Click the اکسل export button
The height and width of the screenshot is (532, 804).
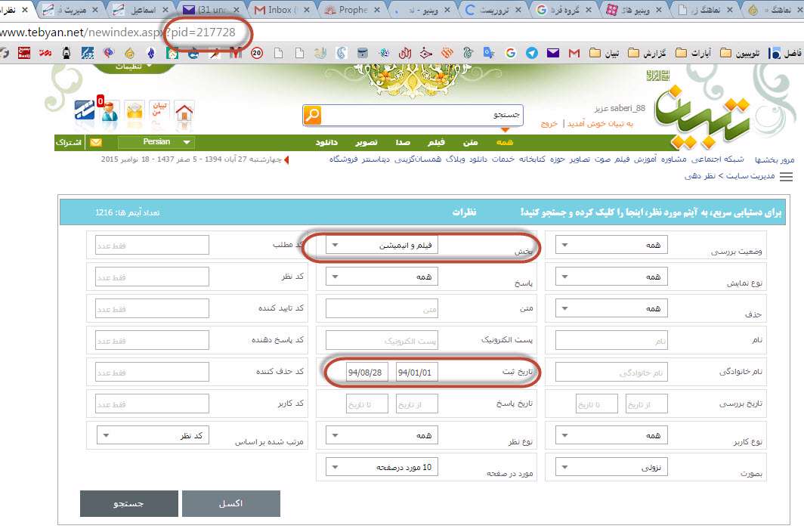(230, 503)
